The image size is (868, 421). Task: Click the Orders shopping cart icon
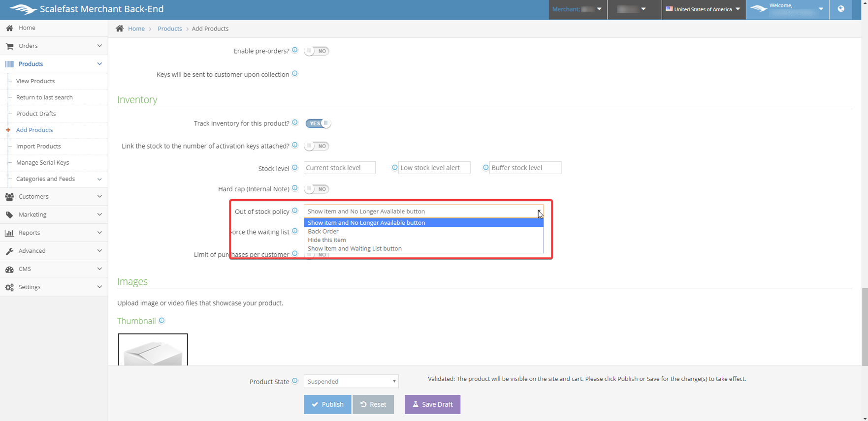9,46
